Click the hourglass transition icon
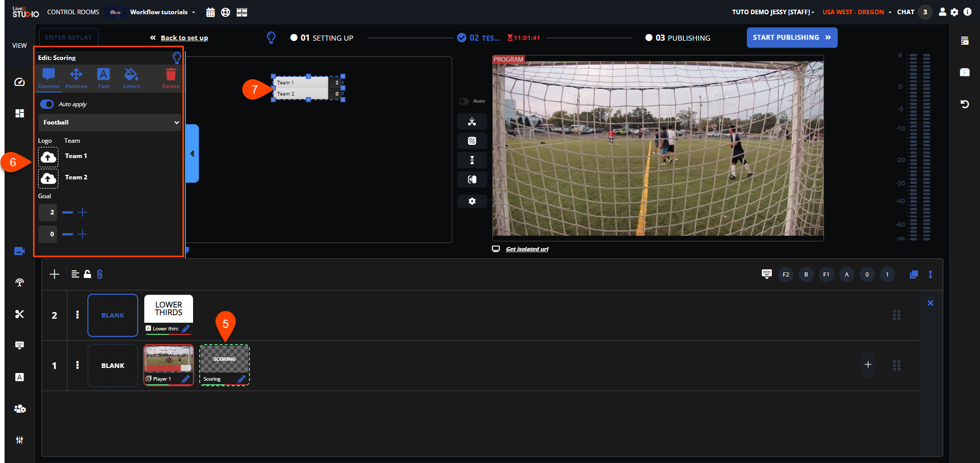This screenshot has height=463, width=980. 472,160
